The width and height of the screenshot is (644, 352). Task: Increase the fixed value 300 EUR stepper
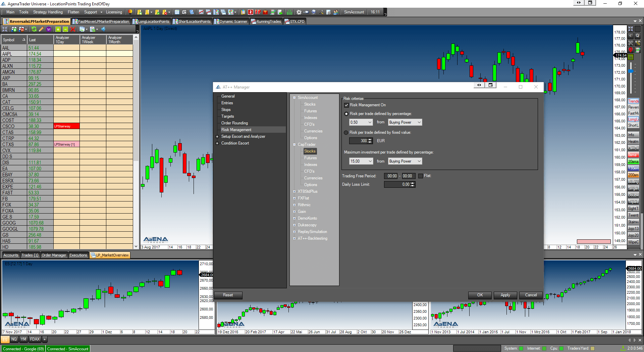tap(370, 139)
